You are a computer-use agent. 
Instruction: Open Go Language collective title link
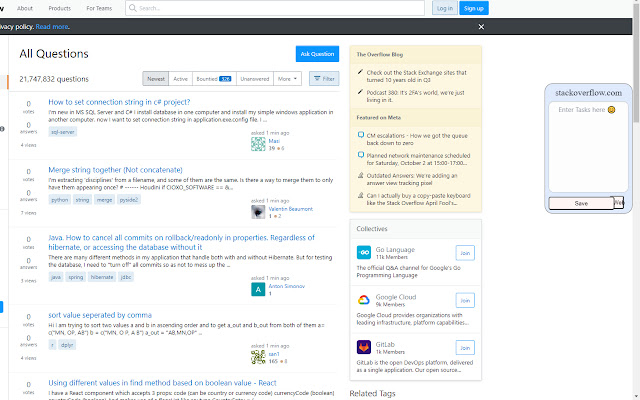point(395,249)
